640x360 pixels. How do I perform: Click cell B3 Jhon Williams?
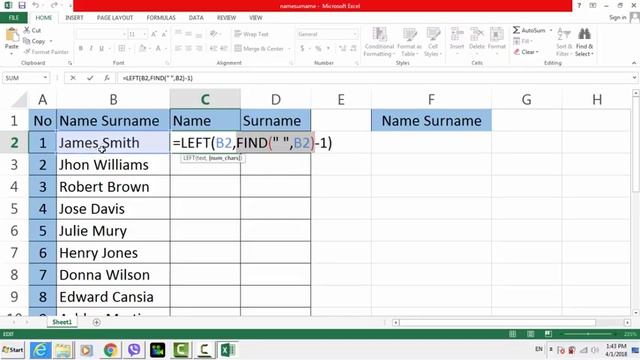(113, 165)
